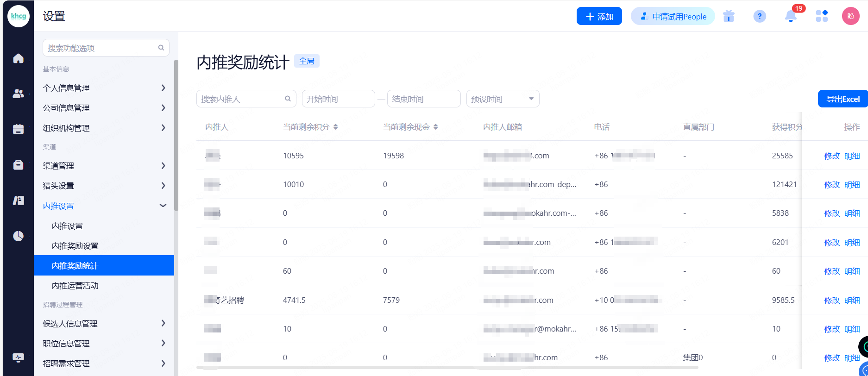The image size is (868, 376).
Task: Click the gift box icon in header
Action: pos(729,17)
